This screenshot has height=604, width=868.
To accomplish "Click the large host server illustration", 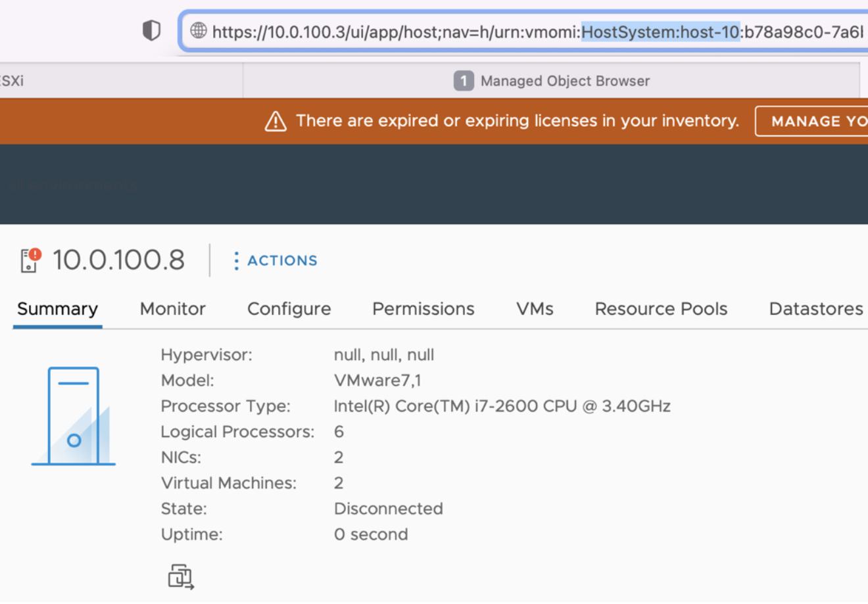I will coord(74,416).
